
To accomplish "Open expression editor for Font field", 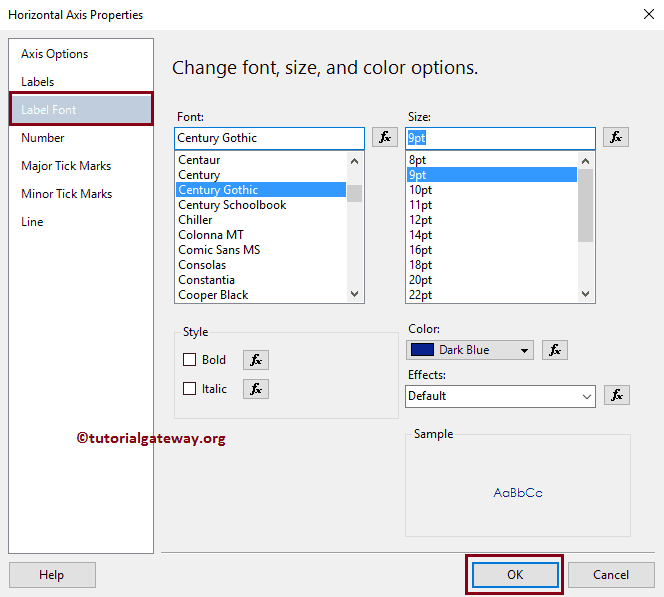I will pyautogui.click(x=385, y=137).
